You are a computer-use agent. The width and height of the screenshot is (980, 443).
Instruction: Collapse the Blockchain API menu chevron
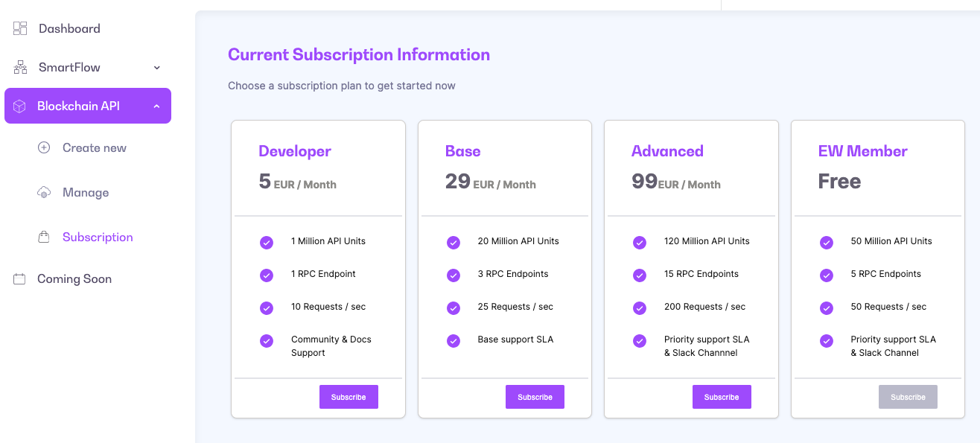(156, 106)
